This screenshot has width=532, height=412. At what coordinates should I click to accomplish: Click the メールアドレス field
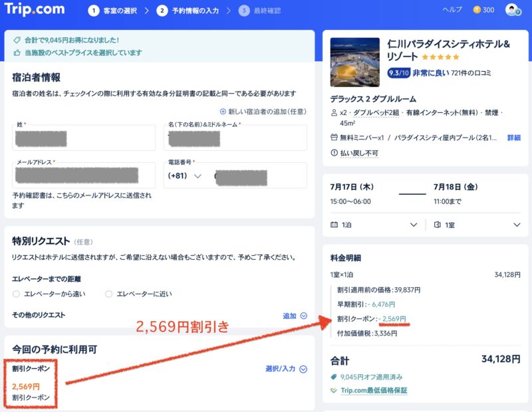pyautogui.click(x=84, y=175)
